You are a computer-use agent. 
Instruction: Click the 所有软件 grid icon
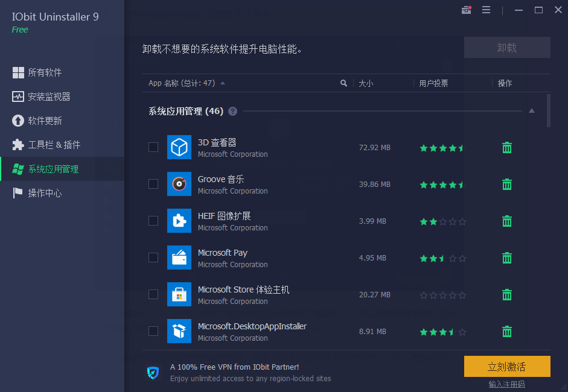point(18,72)
